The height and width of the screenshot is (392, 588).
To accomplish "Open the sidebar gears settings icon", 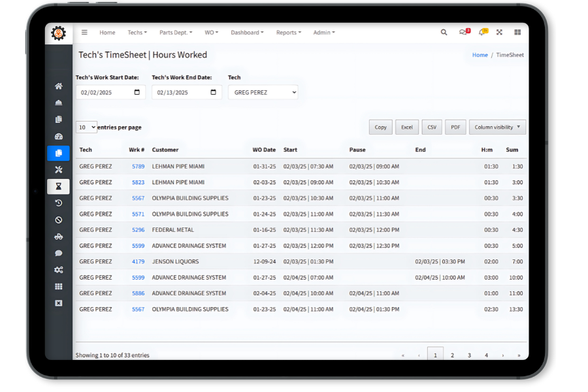I will click(59, 270).
